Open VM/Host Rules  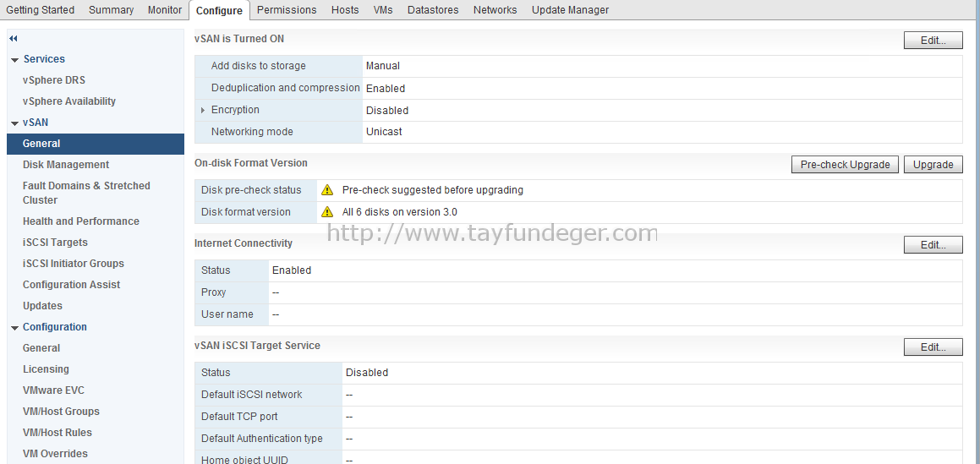pos(57,433)
